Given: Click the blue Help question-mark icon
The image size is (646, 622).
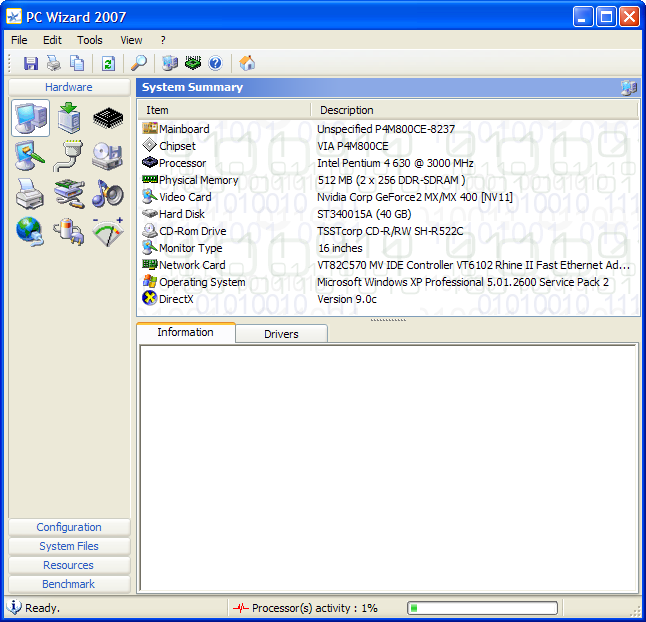Looking at the screenshot, I should click(x=215, y=63).
